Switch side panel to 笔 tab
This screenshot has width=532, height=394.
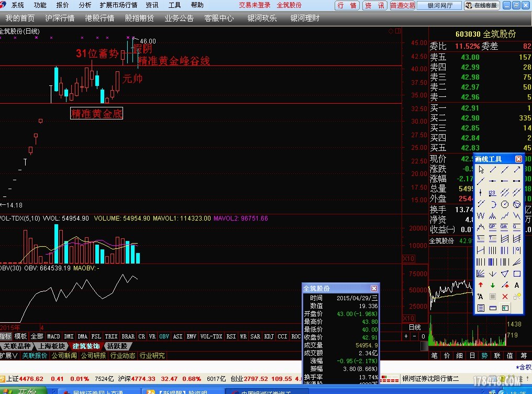tap(434, 355)
